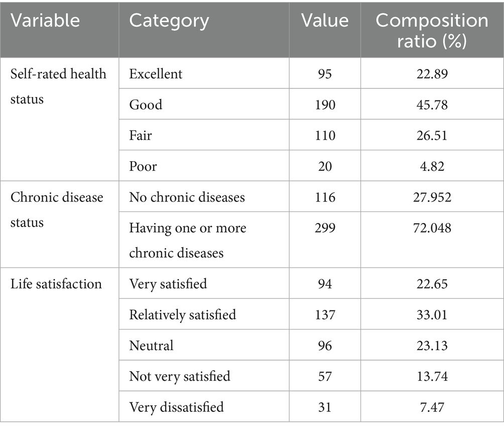Screen dimensions: 504x431
Task: Click the No chronic diseases cell
Action: pos(187,197)
